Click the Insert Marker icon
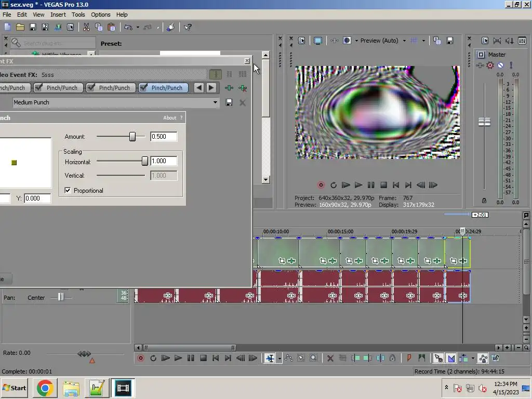Image resolution: width=532 pixels, height=399 pixels. [x=409, y=358]
